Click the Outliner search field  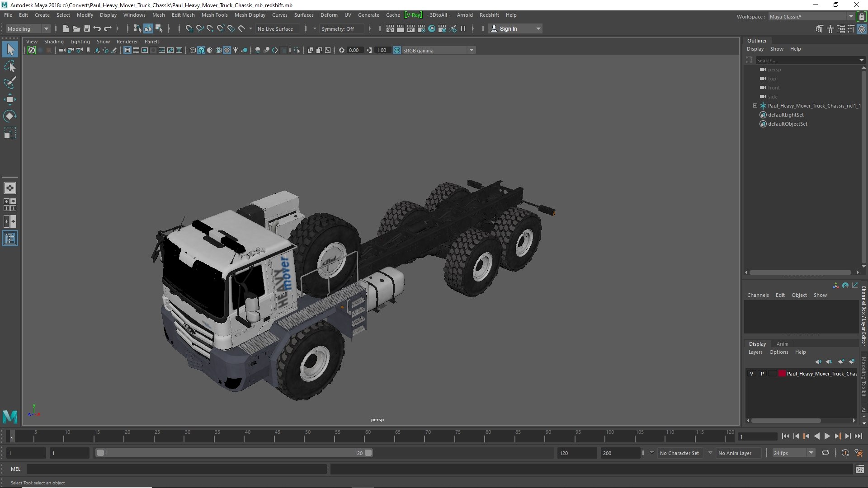tap(807, 60)
